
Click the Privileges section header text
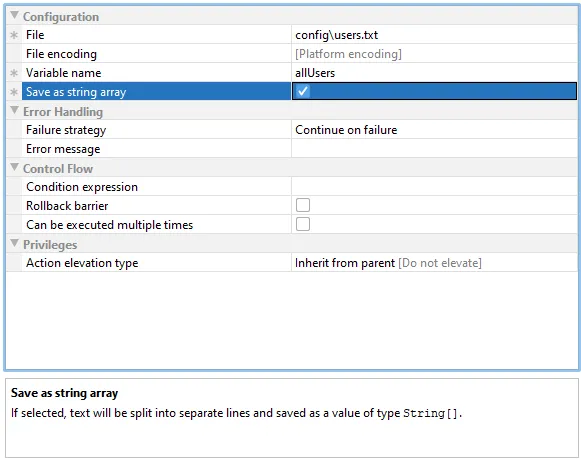click(x=50, y=245)
